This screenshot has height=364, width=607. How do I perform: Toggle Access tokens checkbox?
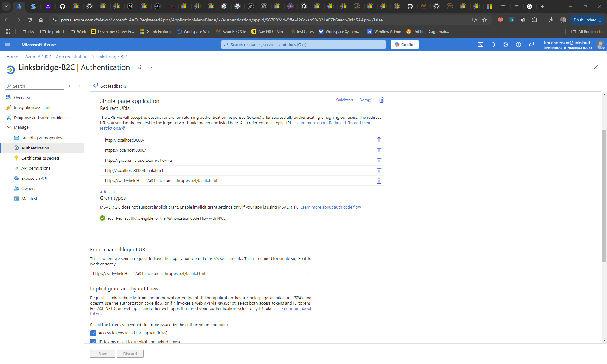tap(93, 333)
